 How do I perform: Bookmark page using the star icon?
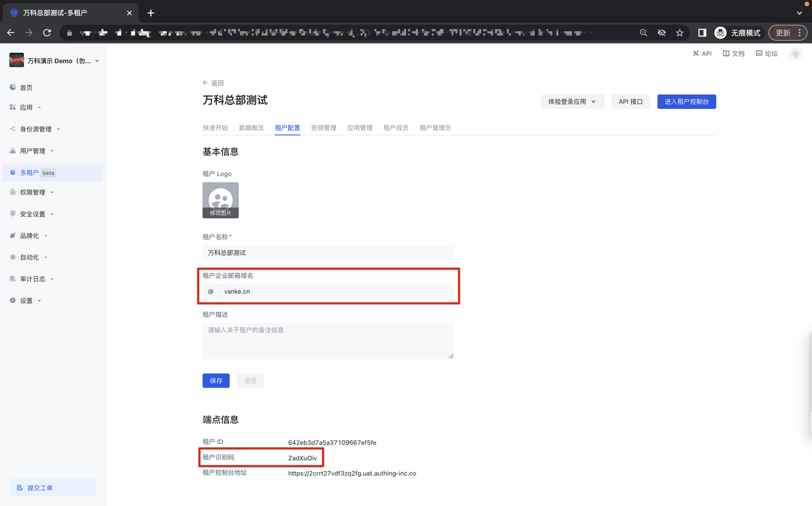point(679,32)
